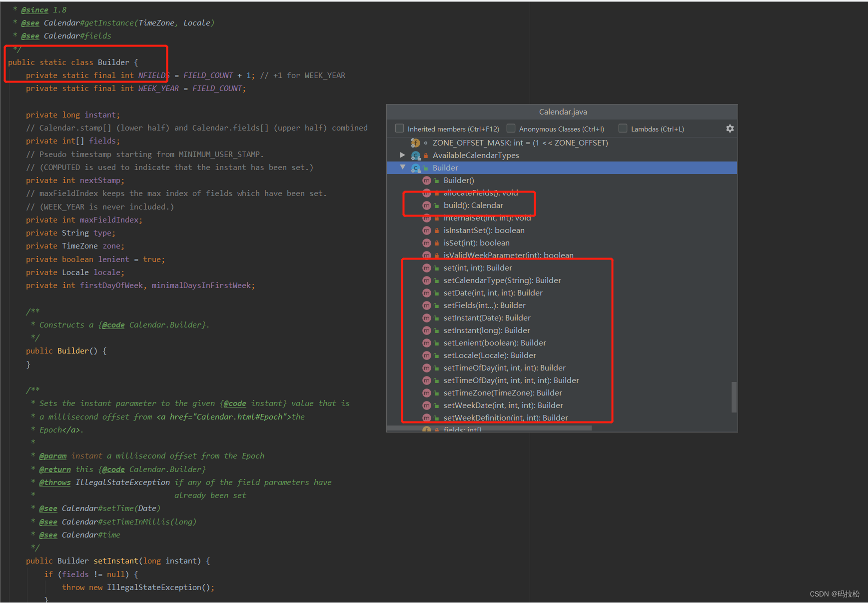Click the Builder class icon
868x603 pixels.
tap(415, 168)
